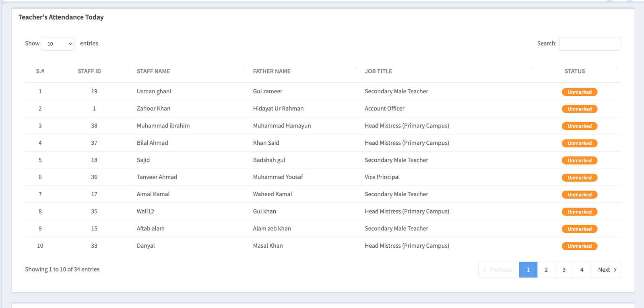Click into the Search input field
Screen dimensions: 644x308
click(590, 44)
